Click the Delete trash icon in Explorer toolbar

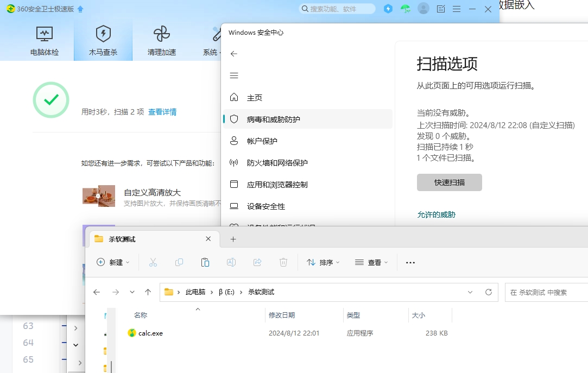coord(283,262)
